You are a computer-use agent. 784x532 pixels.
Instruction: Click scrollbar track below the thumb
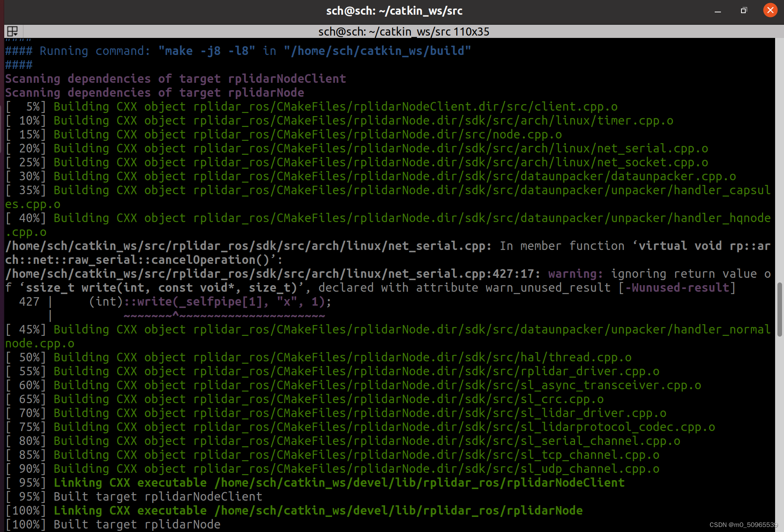[x=779, y=426]
